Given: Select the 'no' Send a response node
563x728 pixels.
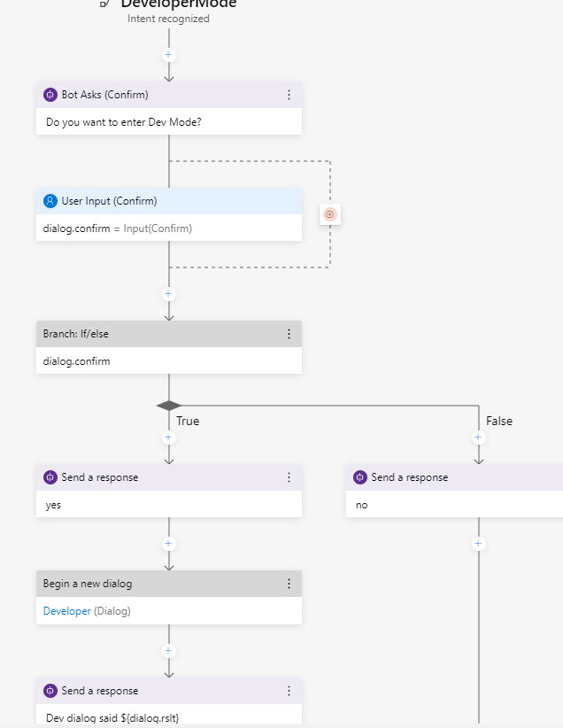Looking at the screenshot, I should pyautogui.click(x=454, y=491).
